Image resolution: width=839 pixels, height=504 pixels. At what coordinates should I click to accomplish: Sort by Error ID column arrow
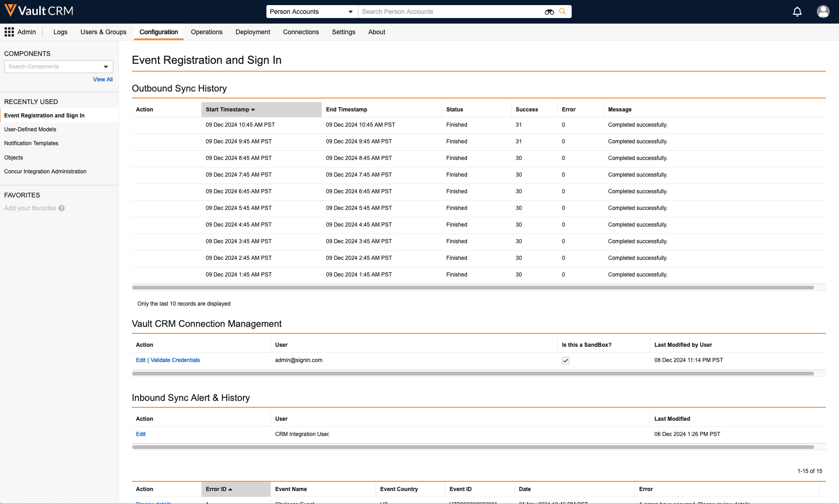tap(230, 489)
